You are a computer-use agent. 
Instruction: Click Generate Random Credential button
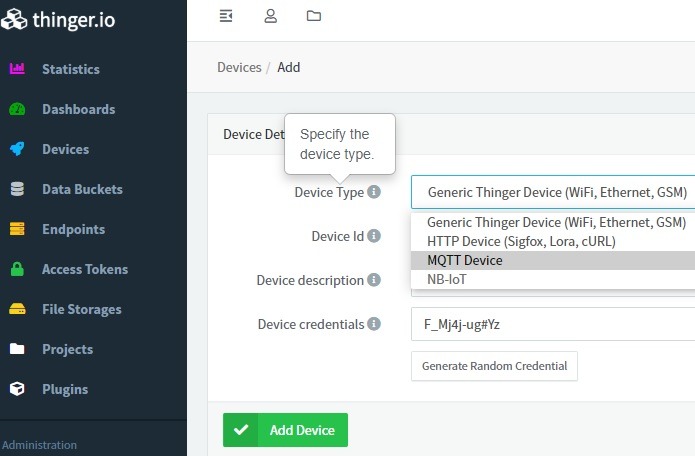tap(494, 366)
